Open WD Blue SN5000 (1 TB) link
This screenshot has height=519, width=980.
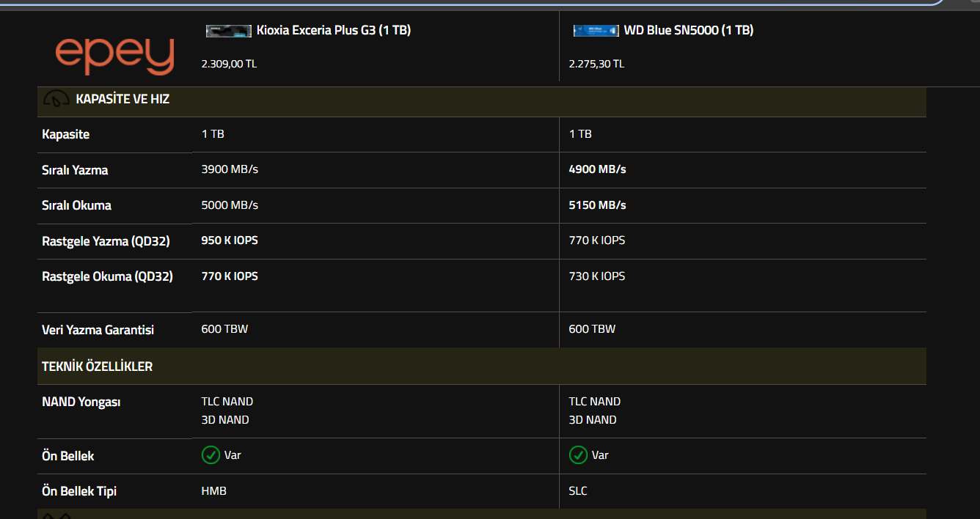(x=689, y=31)
